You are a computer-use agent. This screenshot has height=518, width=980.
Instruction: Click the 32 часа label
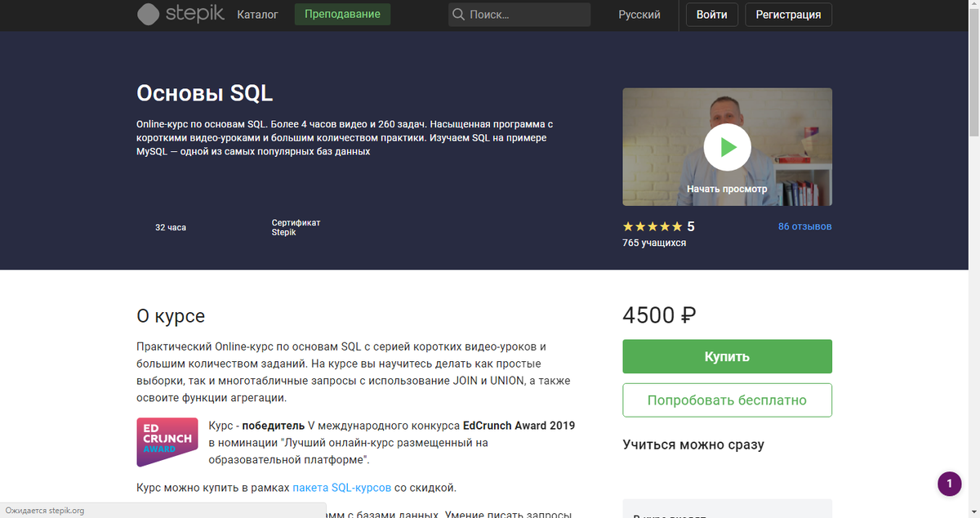(x=171, y=227)
